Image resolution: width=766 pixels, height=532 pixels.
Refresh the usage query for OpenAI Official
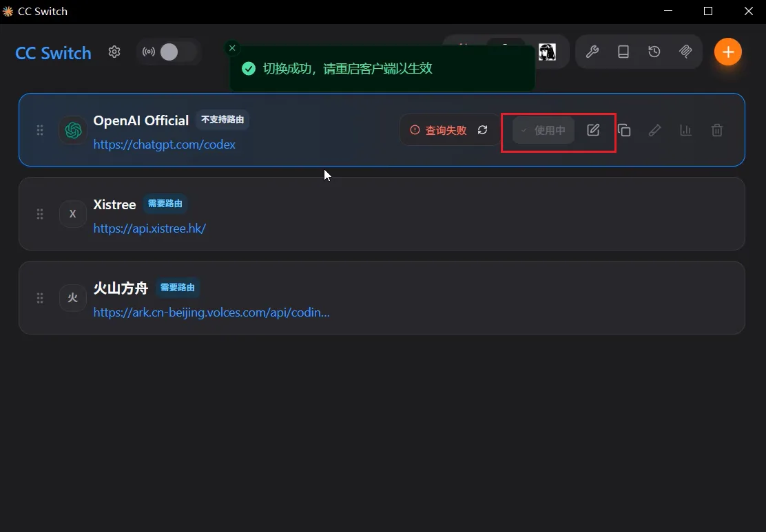pyautogui.click(x=483, y=130)
